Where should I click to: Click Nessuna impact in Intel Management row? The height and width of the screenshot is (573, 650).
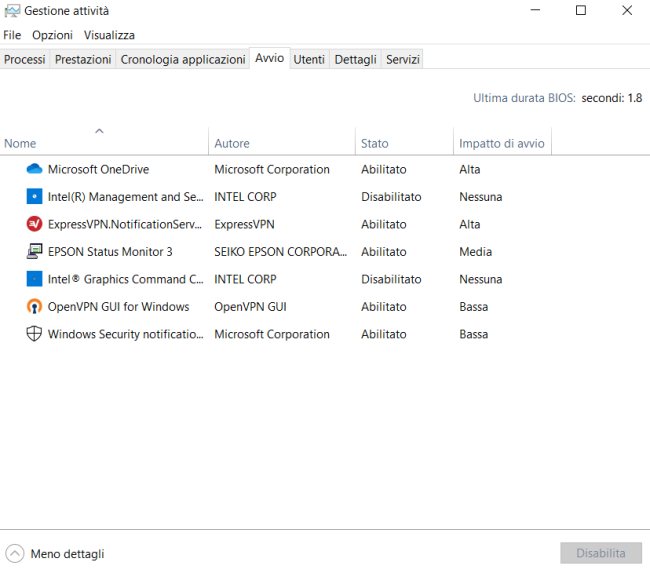coord(480,197)
